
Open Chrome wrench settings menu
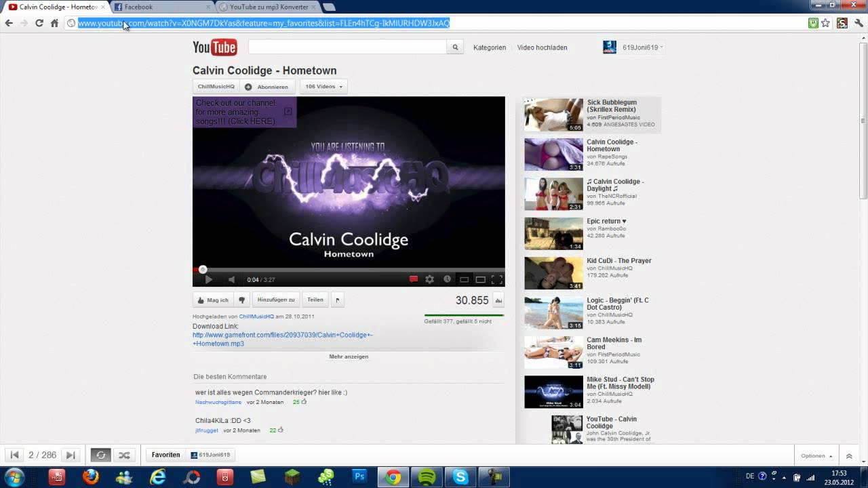point(859,23)
